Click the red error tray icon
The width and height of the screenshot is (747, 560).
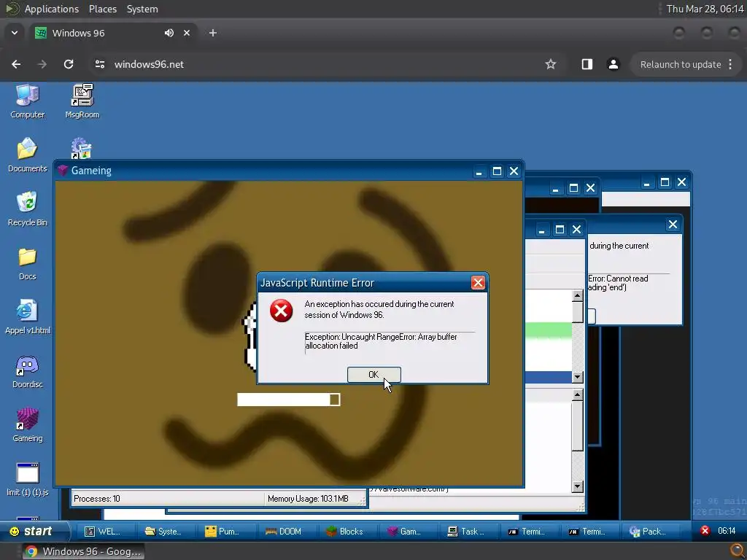(705, 531)
